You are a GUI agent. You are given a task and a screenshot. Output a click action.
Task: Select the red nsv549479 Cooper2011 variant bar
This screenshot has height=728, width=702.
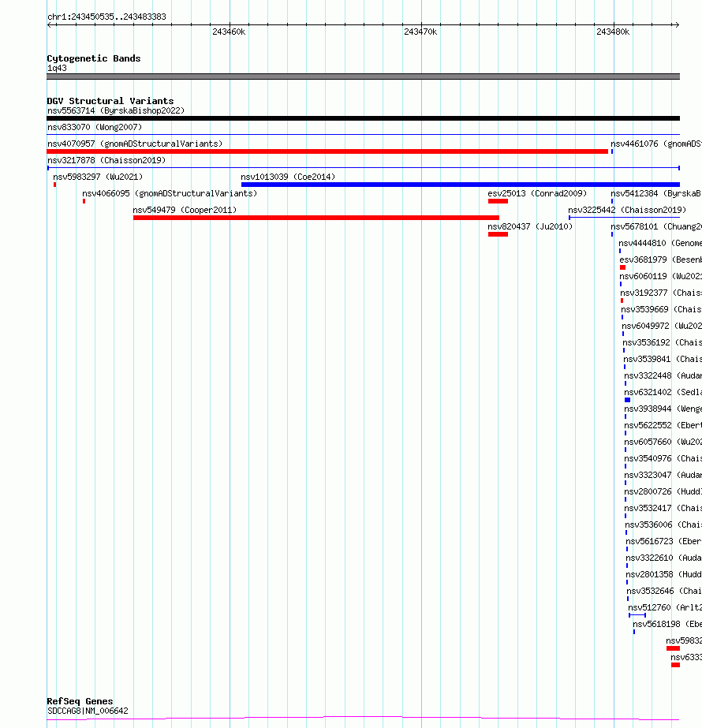(x=316, y=218)
